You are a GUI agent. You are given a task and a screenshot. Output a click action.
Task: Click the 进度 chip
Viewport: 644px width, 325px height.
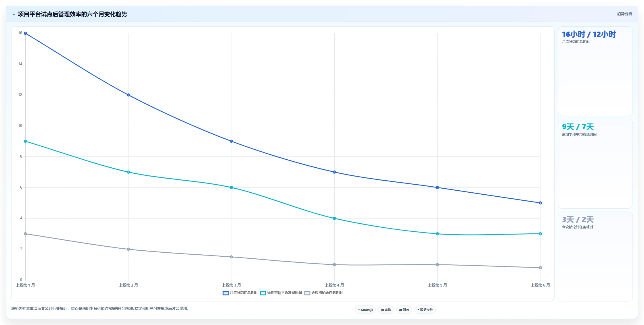(404, 310)
